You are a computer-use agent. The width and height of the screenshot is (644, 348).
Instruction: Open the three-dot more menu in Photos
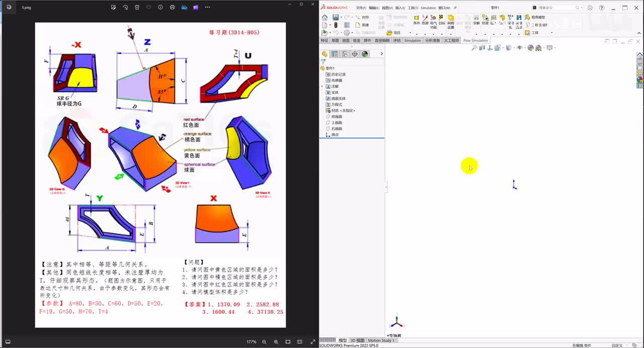pyautogui.click(x=207, y=7)
